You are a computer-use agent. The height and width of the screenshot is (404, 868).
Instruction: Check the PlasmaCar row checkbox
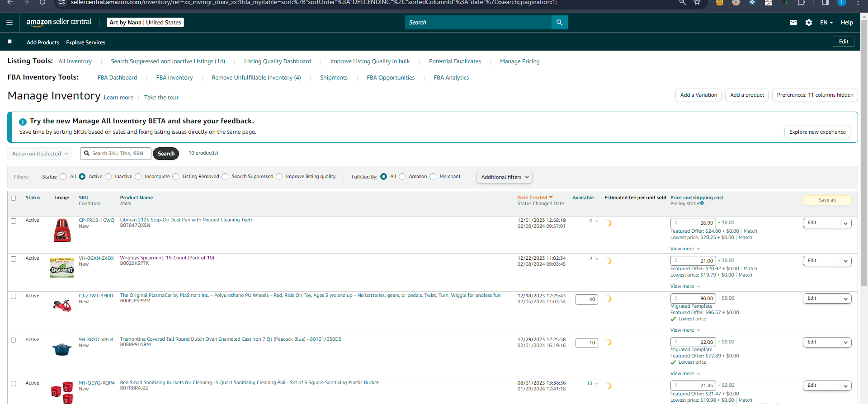pos(14,296)
